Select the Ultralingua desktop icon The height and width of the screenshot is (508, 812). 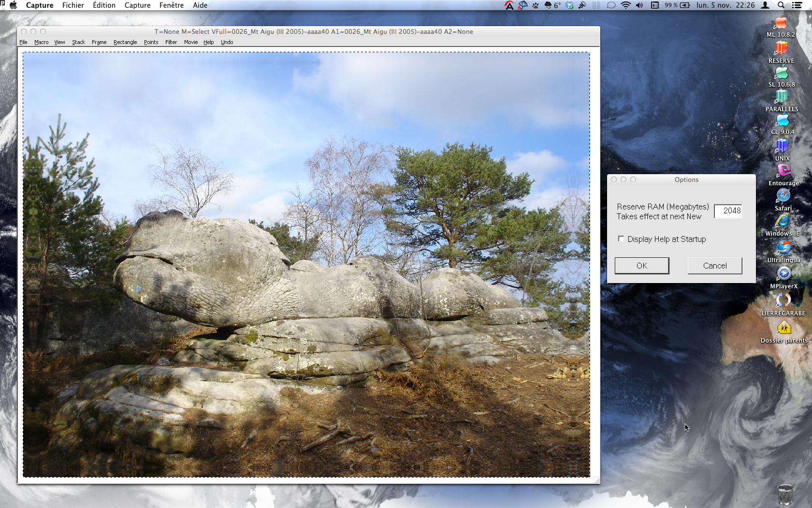(783, 248)
